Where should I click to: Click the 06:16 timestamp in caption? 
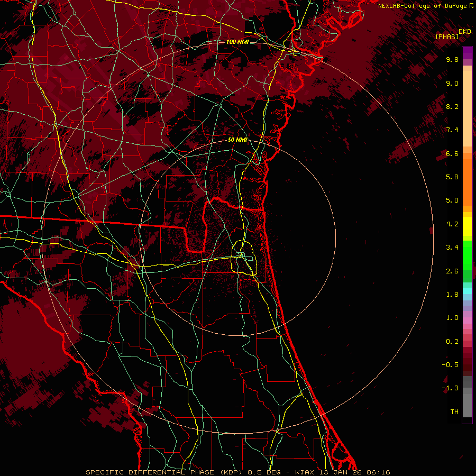[378, 472]
